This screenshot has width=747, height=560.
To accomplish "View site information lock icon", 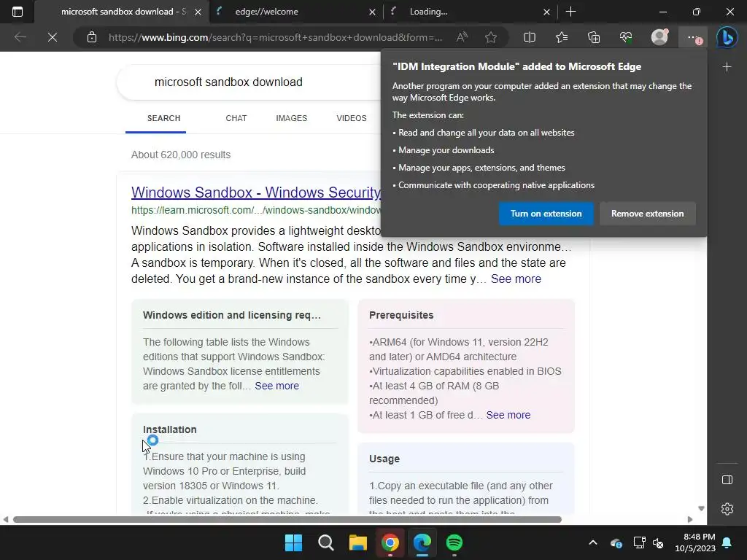I will (92, 37).
